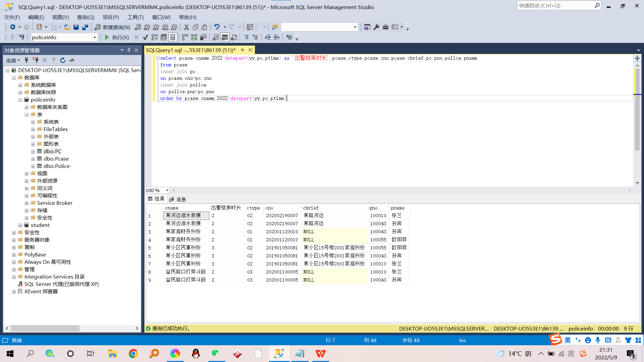This screenshot has width=644, height=362.
Task: Click the collapse minus beside select statement
Action: [158, 58]
